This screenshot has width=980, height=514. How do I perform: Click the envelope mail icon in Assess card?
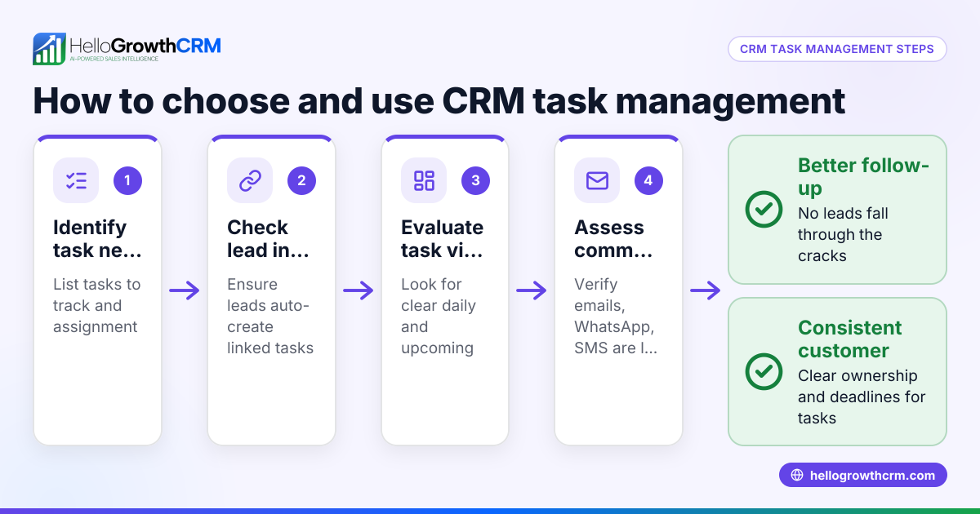pyautogui.click(x=597, y=180)
